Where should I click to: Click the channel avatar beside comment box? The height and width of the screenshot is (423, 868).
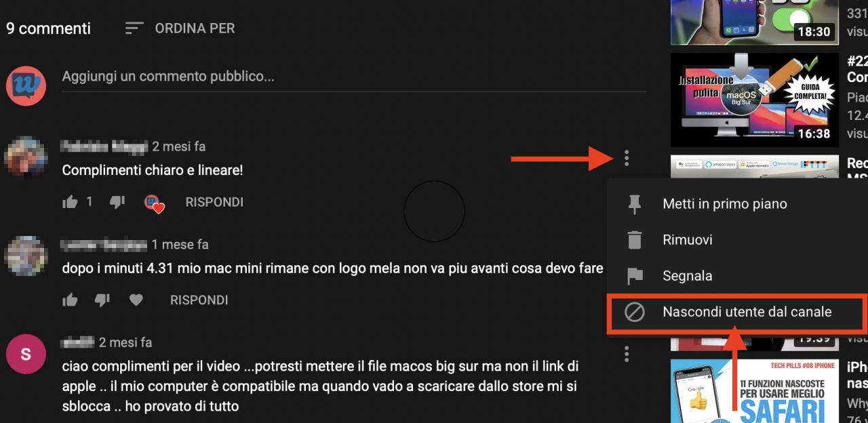point(26,85)
